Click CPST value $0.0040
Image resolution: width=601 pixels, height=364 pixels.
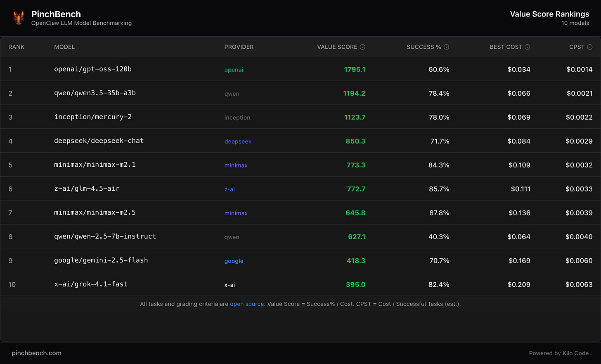point(579,237)
